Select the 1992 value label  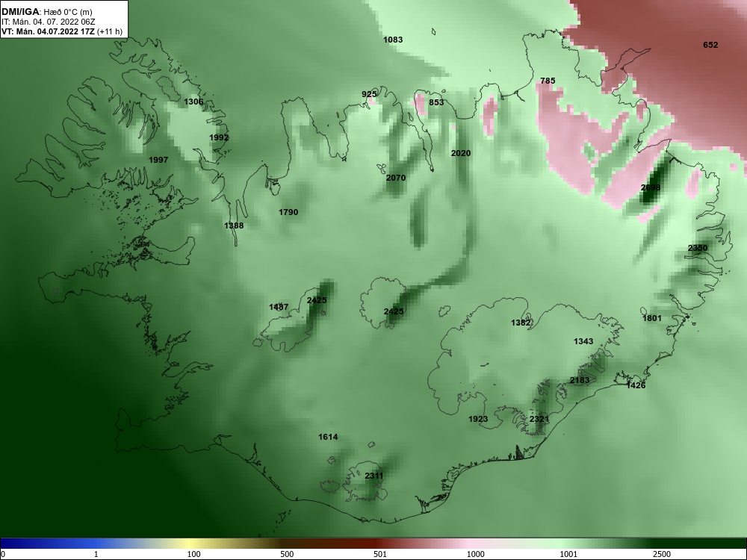tap(219, 137)
